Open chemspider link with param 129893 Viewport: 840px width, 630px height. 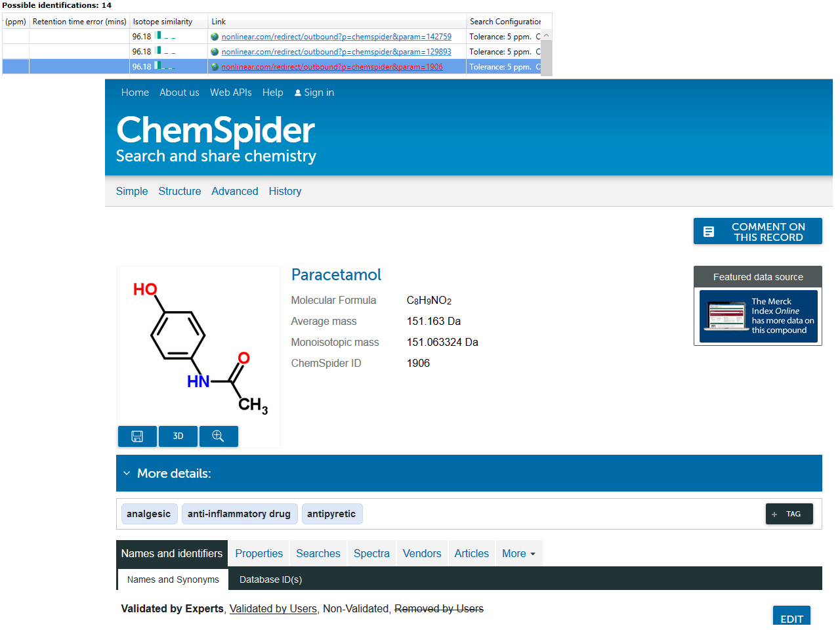[x=337, y=52]
